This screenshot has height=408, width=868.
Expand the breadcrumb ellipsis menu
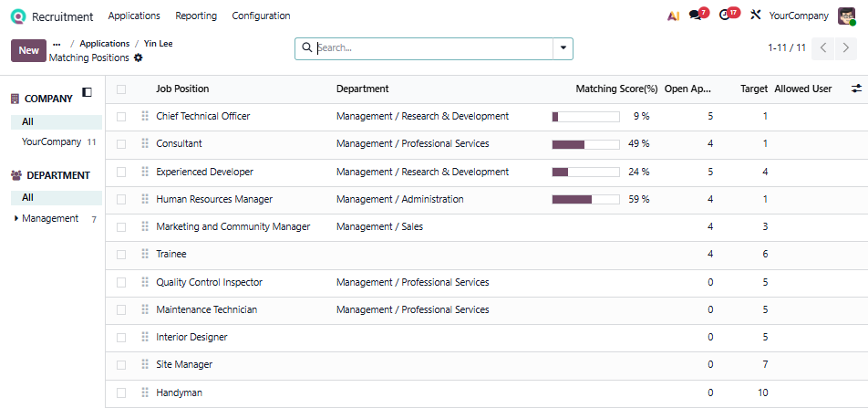click(57, 43)
